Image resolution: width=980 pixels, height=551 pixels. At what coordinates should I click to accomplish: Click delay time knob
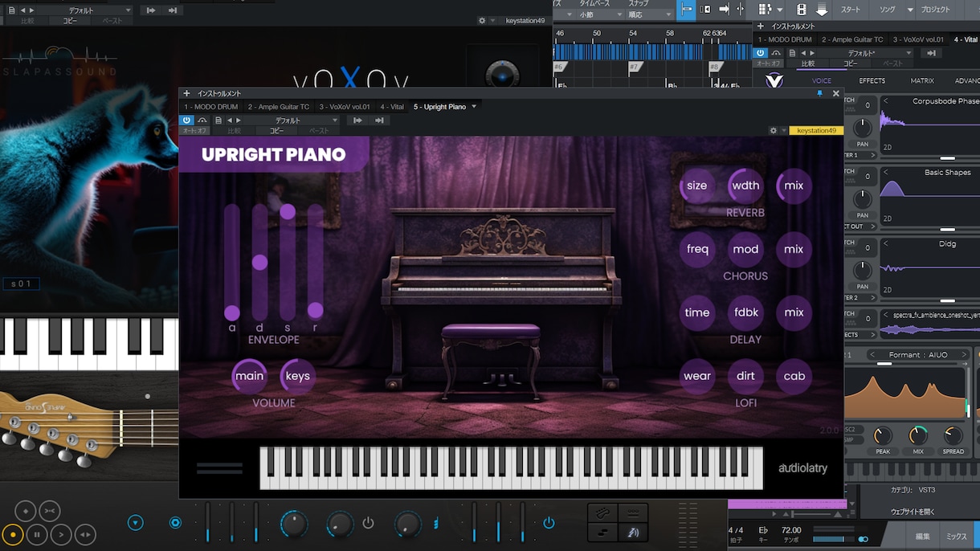tap(697, 312)
